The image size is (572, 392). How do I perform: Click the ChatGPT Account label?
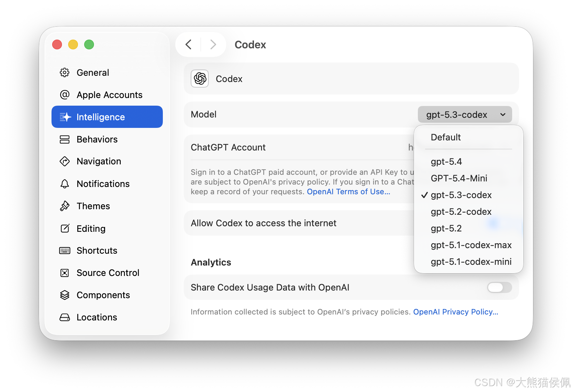click(x=228, y=147)
